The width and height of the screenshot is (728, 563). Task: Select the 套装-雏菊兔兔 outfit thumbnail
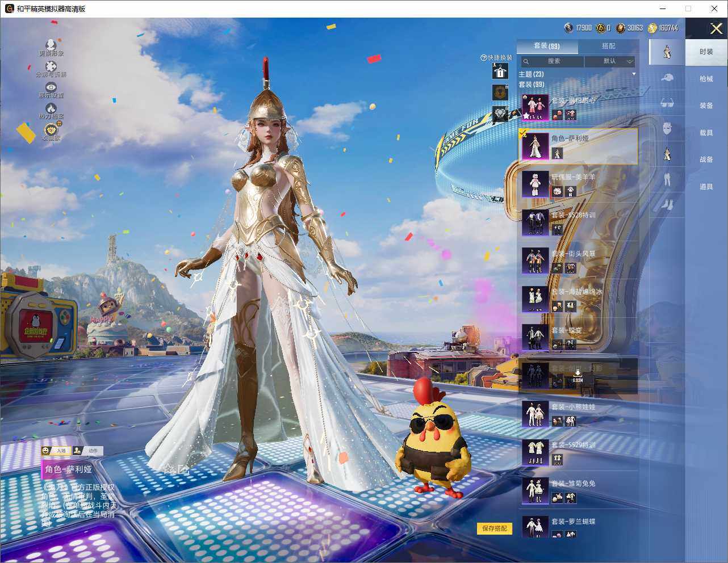[x=535, y=491]
